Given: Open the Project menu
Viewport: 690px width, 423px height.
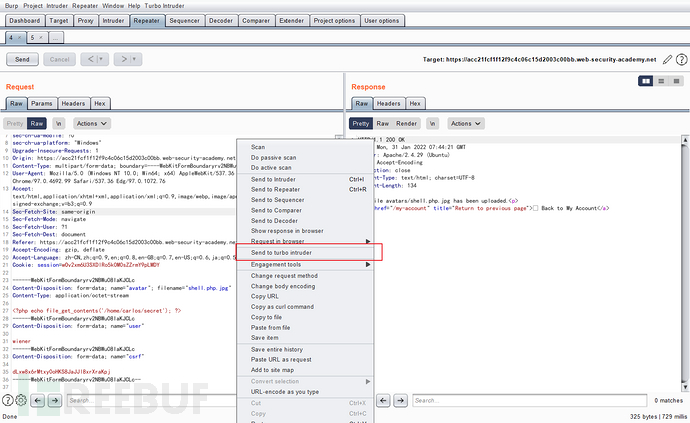Looking at the screenshot, I should click(33, 6).
